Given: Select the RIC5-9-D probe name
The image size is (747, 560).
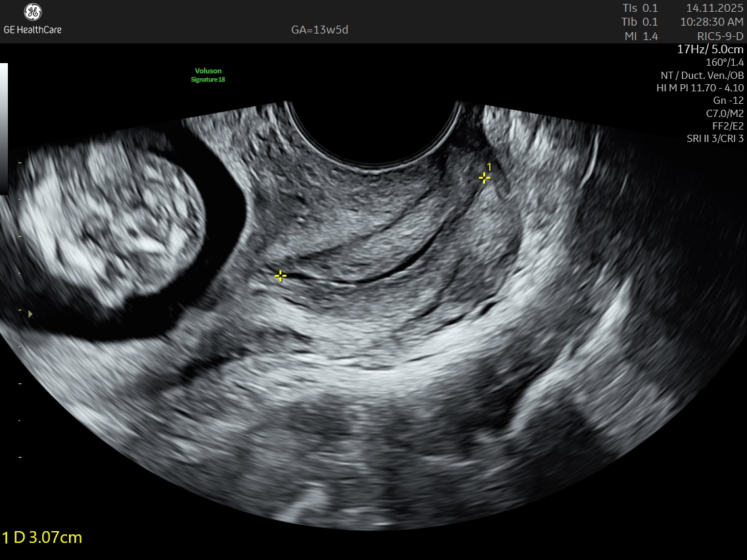Looking at the screenshot, I should pos(720,36).
